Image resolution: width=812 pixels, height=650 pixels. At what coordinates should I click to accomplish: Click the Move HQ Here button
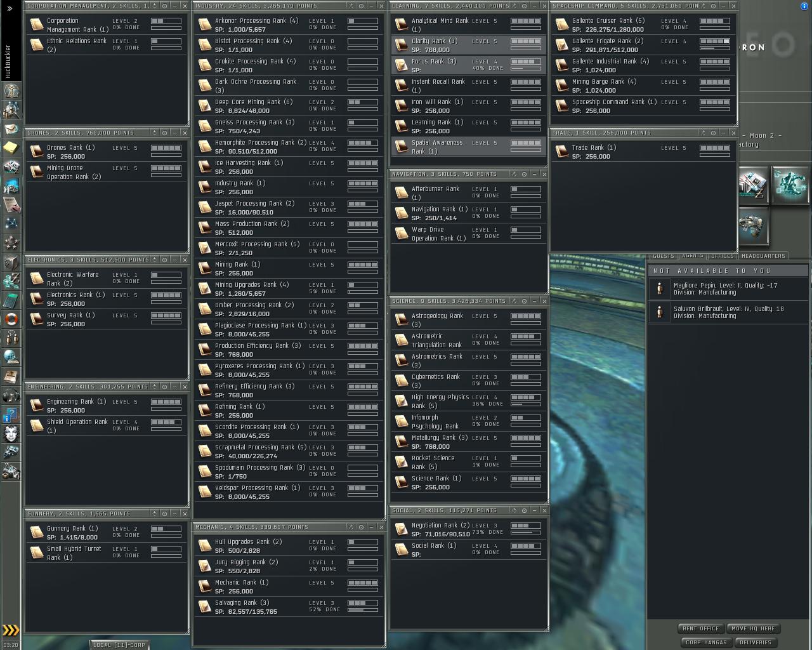(753, 628)
